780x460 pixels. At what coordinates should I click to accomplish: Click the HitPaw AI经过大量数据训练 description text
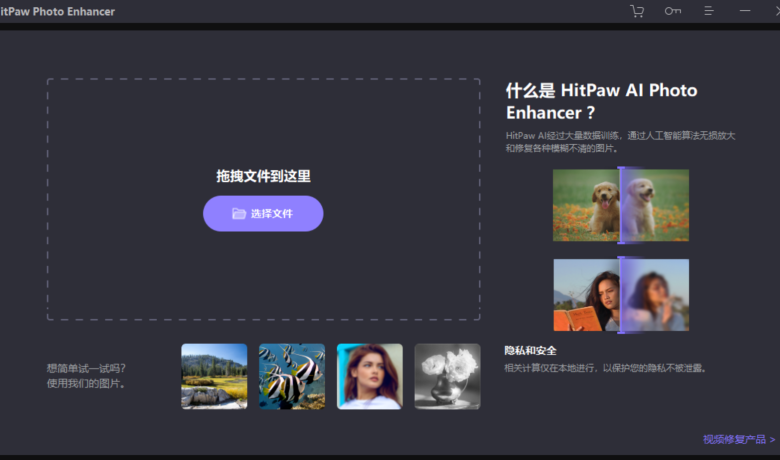pyautogui.click(x=620, y=142)
